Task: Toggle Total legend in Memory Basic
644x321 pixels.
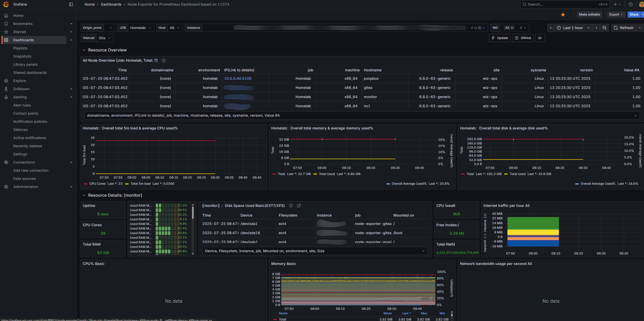Action: point(283,319)
